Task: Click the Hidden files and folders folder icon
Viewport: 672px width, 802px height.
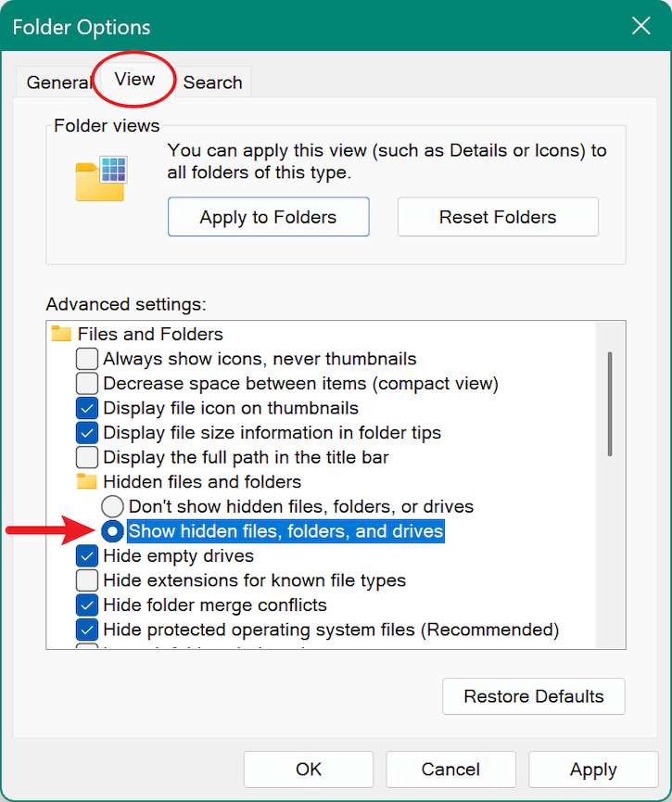Action: pyautogui.click(x=87, y=481)
